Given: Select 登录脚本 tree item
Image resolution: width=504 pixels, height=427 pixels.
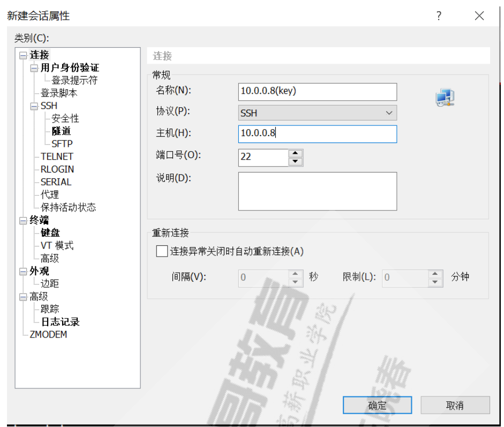Looking at the screenshot, I should pyautogui.click(x=59, y=93).
